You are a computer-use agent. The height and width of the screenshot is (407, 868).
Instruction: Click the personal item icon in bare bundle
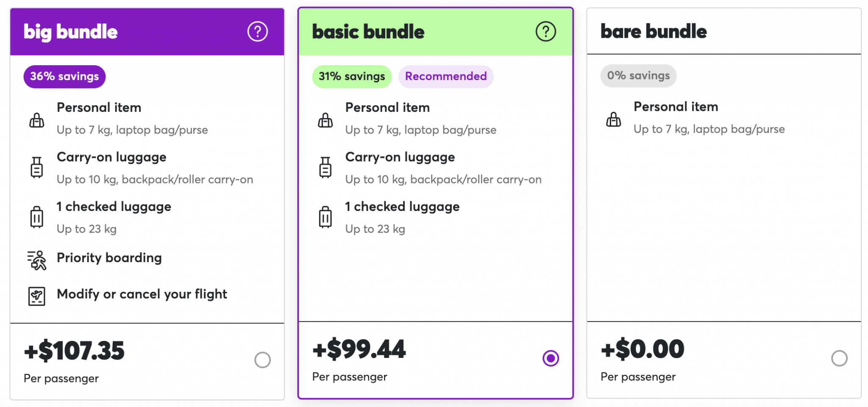pyautogui.click(x=614, y=119)
